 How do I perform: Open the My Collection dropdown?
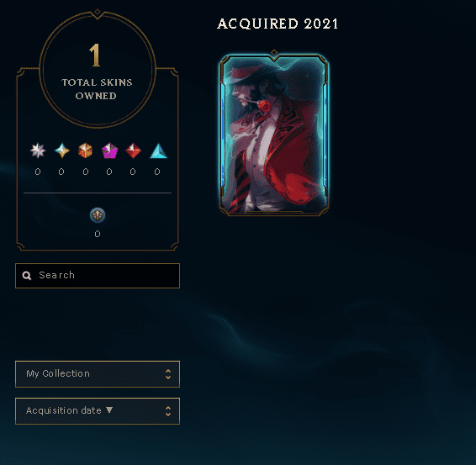tap(98, 374)
